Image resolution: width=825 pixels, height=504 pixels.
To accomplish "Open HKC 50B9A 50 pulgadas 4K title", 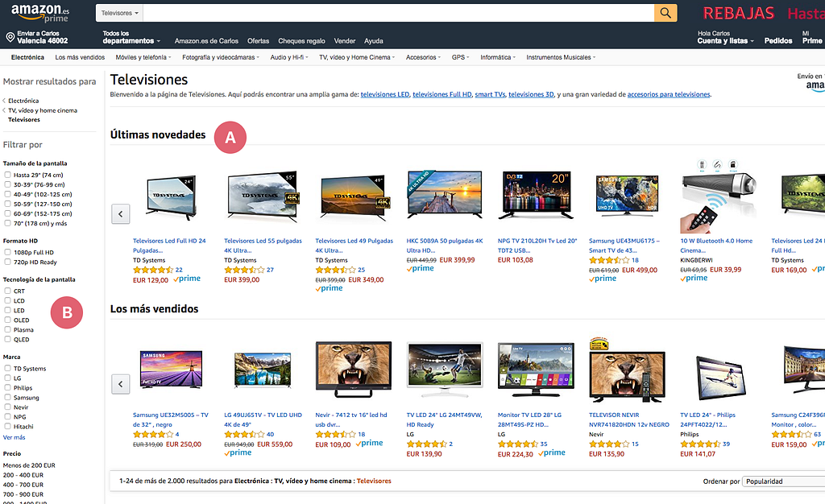I will tap(444, 246).
